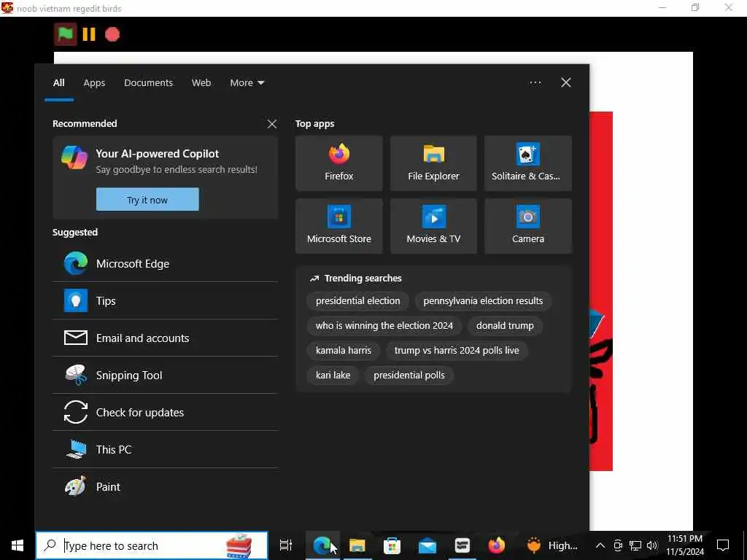Click the Meet Now tray icon
Image resolution: width=747 pixels, height=560 pixels.
618,545
